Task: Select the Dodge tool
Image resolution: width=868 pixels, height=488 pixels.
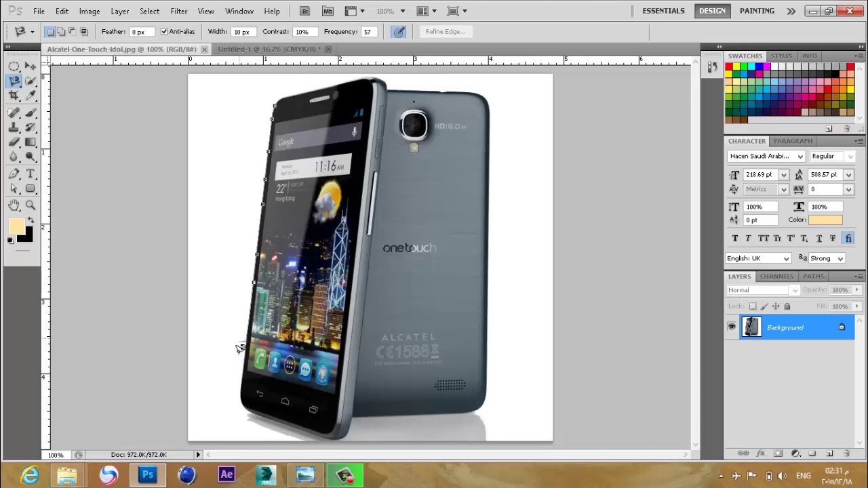Action: (31, 157)
